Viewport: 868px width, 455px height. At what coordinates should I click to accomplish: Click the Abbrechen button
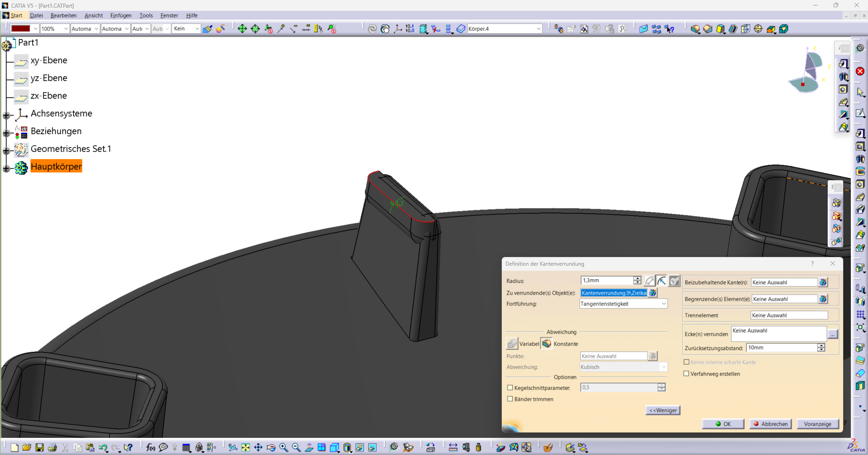tap(770, 424)
